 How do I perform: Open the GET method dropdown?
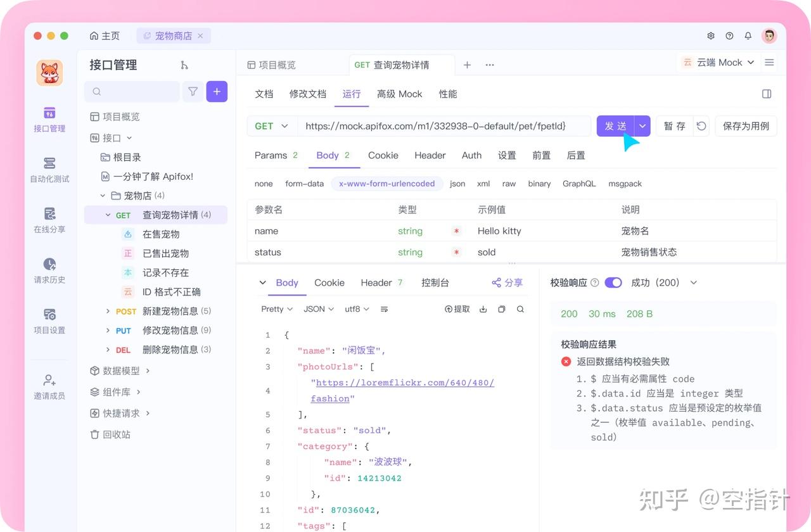(x=271, y=126)
